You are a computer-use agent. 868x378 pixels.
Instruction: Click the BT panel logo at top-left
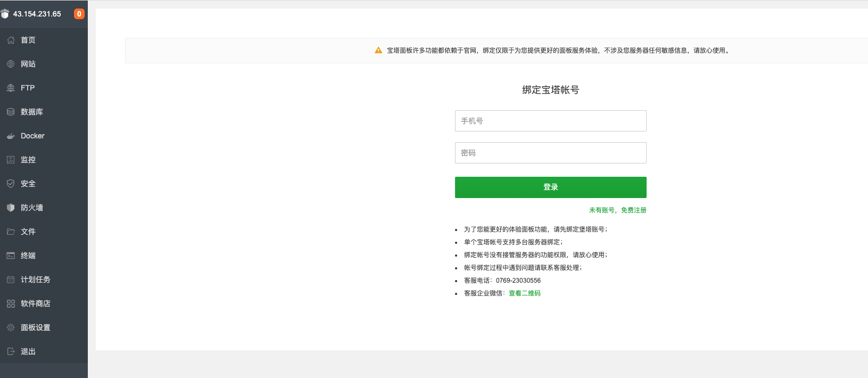click(5, 14)
